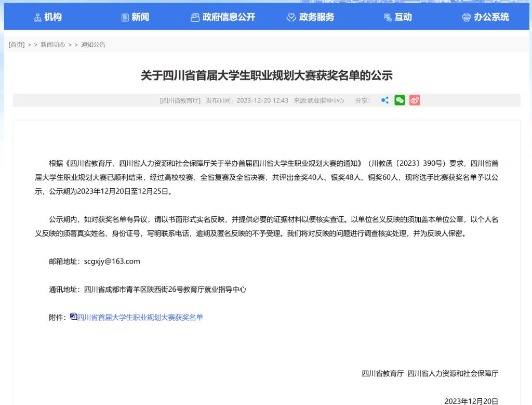Click the publish time 2023-12-20 12:43

point(262,100)
